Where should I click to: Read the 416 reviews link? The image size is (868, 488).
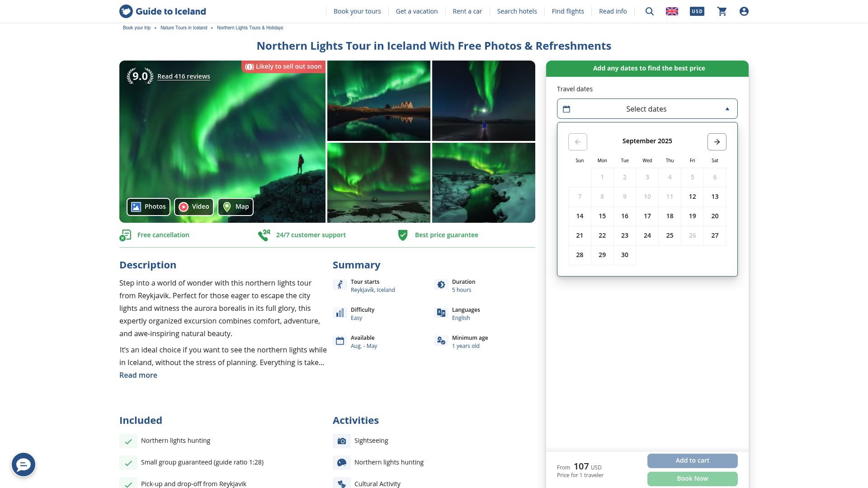[184, 76]
